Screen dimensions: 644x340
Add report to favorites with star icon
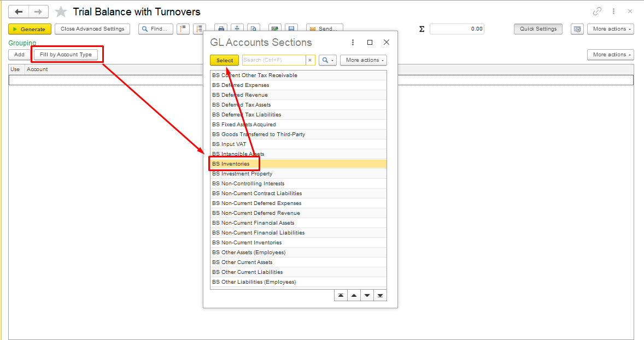pyautogui.click(x=61, y=12)
